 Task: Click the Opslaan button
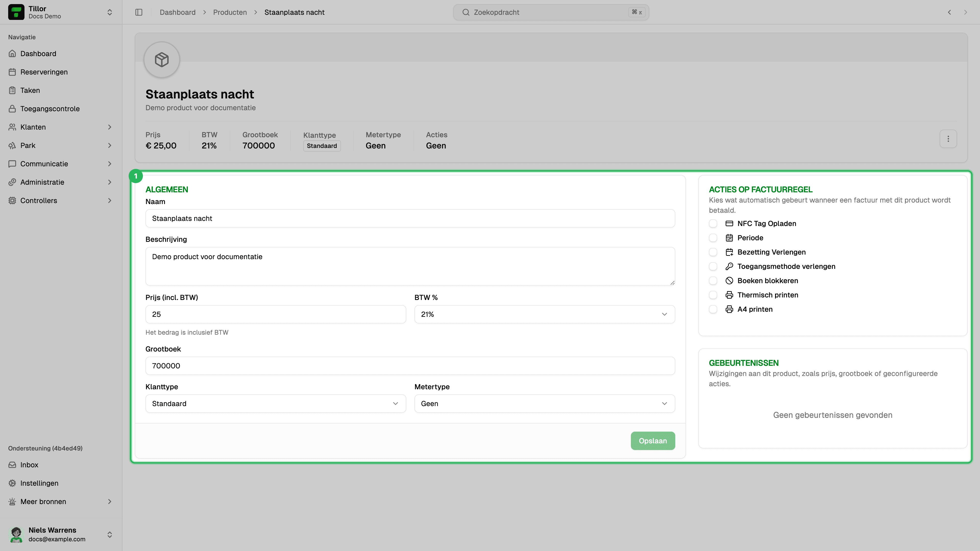653,441
